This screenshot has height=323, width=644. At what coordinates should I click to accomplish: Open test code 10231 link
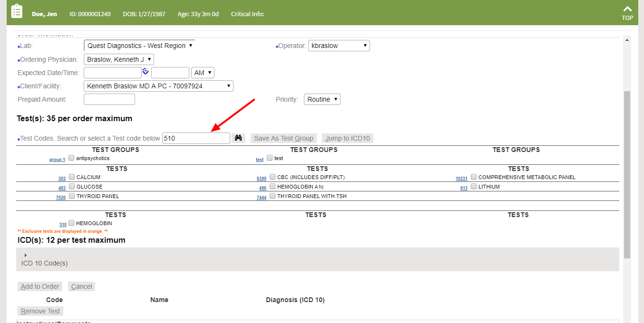pos(461,179)
